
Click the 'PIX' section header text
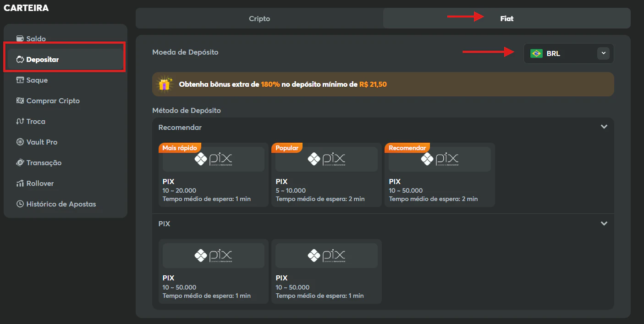pyautogui.click(x=165, y=224)
